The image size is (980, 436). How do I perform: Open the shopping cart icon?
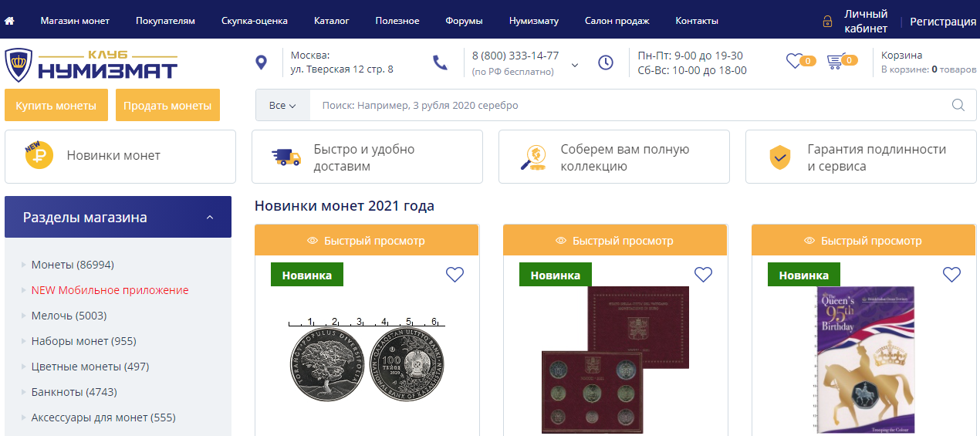click(835, 61)
